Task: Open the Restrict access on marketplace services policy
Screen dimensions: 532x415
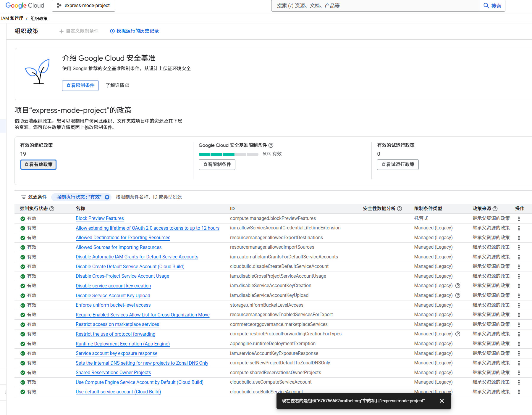Action: coord(117,324)
